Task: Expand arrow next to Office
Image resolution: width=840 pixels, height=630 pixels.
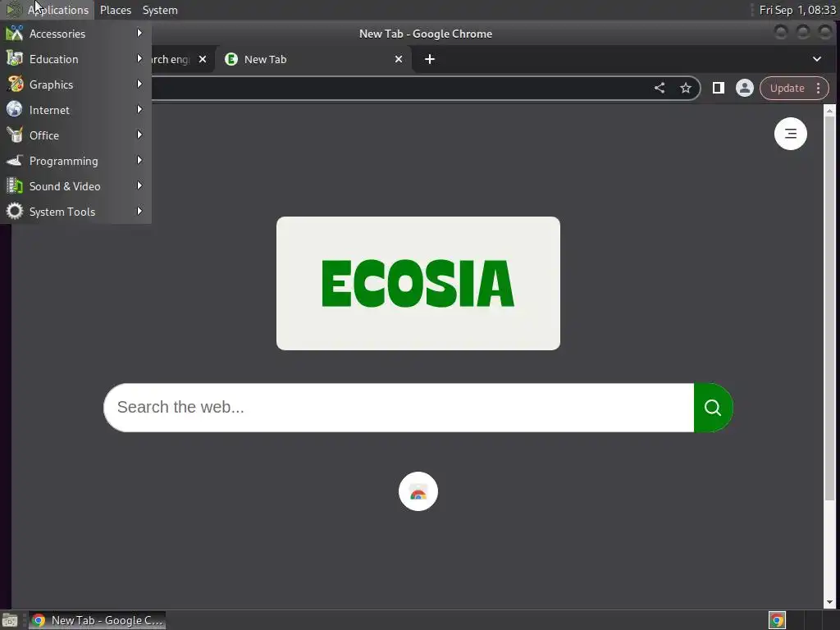Action: (x=139, y=135)
